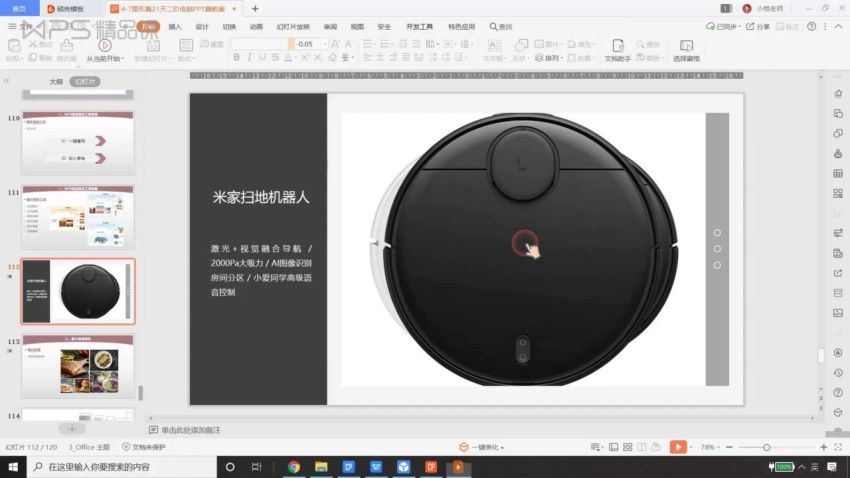The image size is (850, 478).
Task: Toggle superscript formatting
Action: pyautogui.click(x=305, y=57)
